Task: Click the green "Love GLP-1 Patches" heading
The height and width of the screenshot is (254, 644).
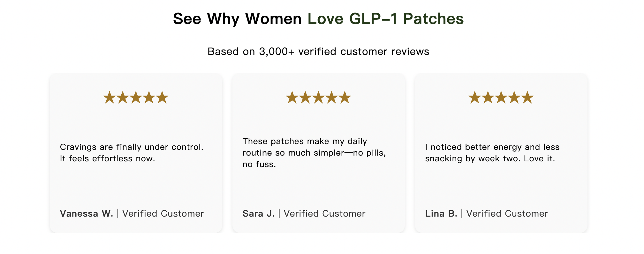Action: (x=385, y=19)
